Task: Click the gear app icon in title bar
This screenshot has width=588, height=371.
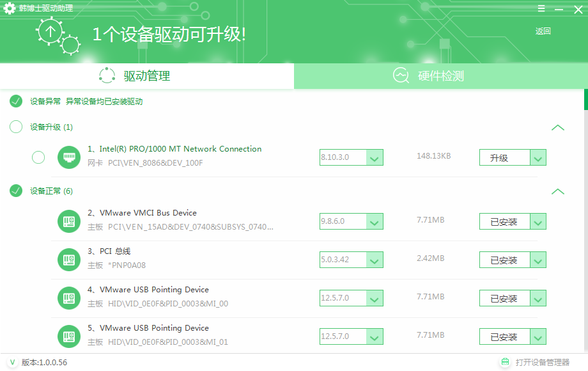Action: click(10, 8)
